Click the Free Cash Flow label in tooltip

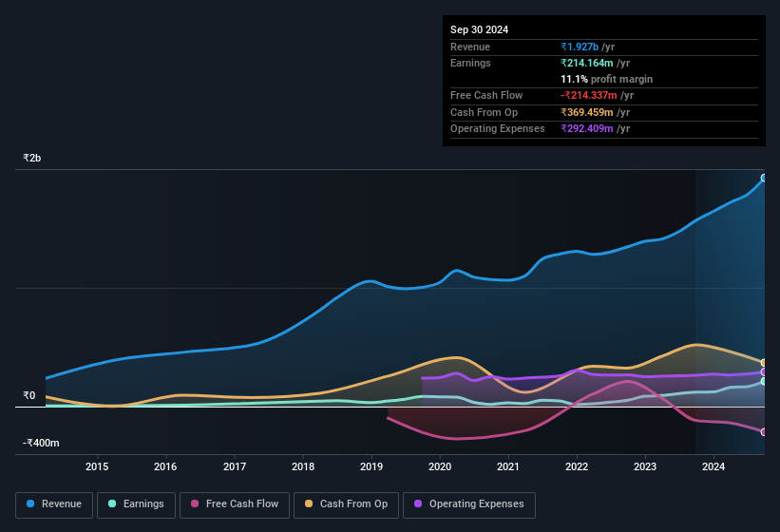pyautogui.click(x=486, y=95)
